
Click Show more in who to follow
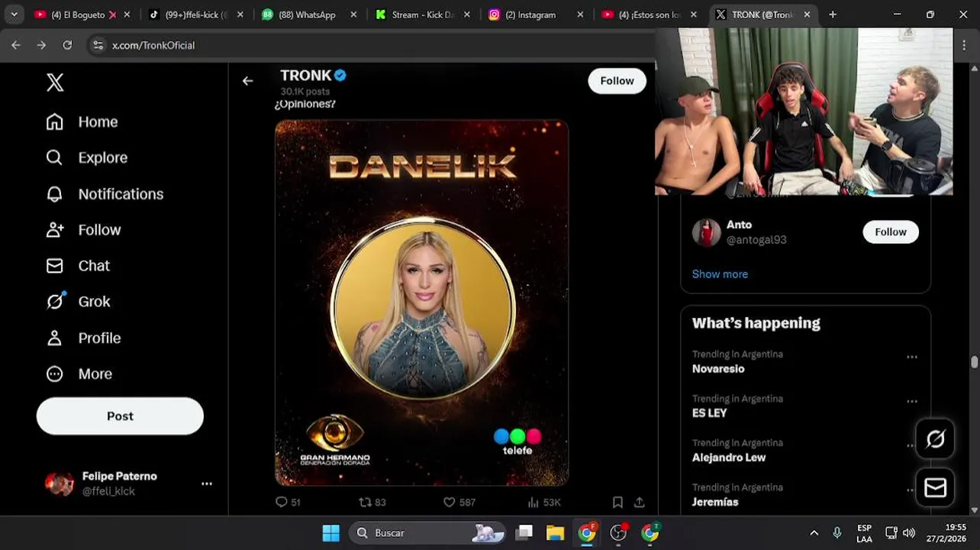click(x=720, y=274)
